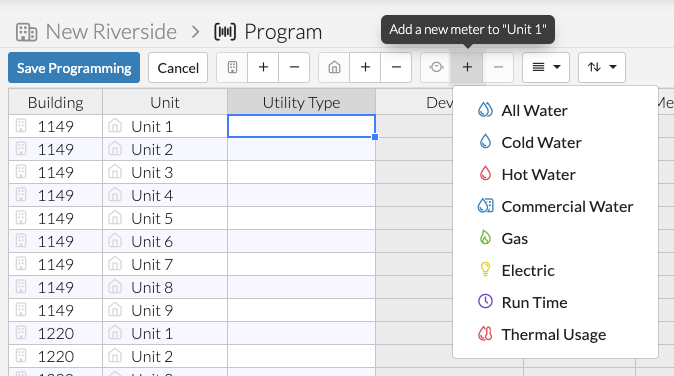The image size is (674, 376).
Task: Click Utility Type cell for 1149 Unit 5
Action: (x=301, y=218)
